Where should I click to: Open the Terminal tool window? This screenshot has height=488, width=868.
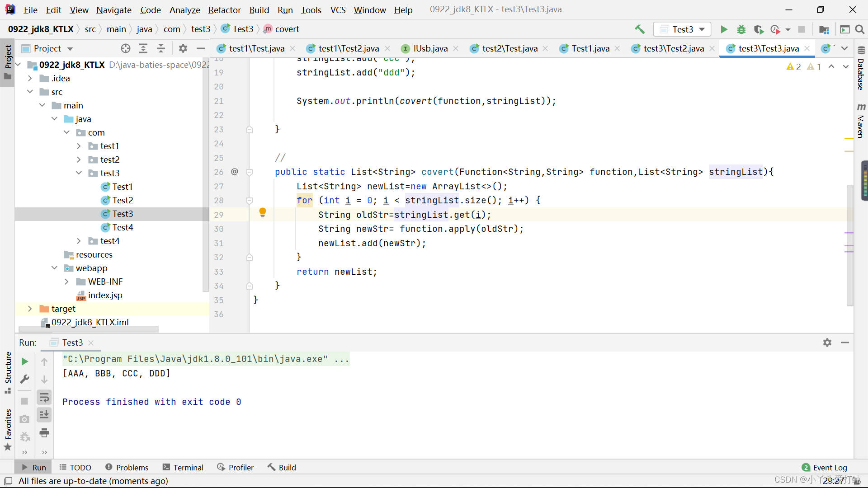[x=183, y=467]
